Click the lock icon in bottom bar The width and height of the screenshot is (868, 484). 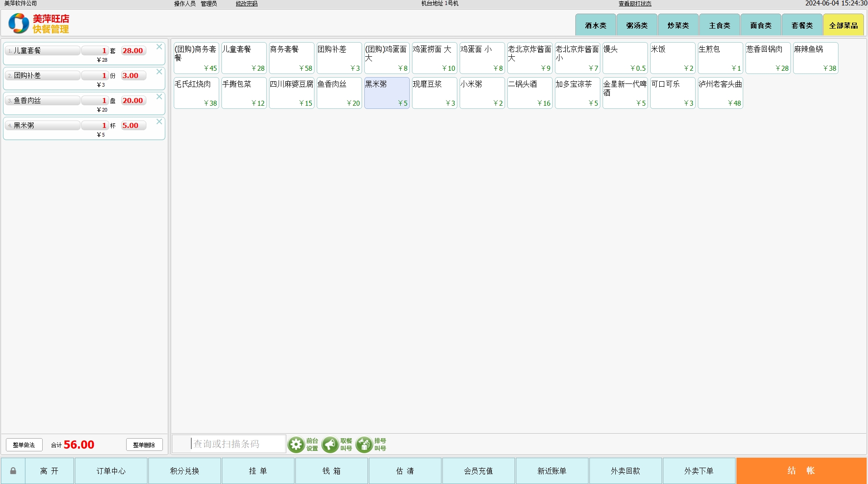[13, 471]
